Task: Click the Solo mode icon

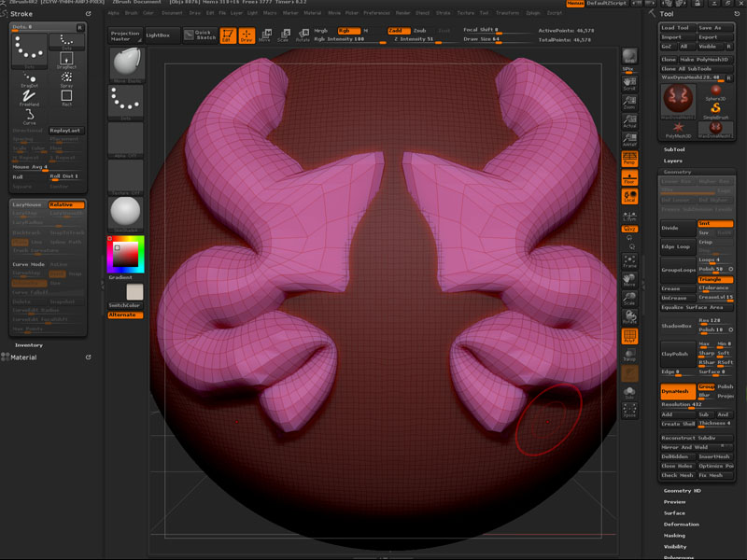Action: pos(629,392)
